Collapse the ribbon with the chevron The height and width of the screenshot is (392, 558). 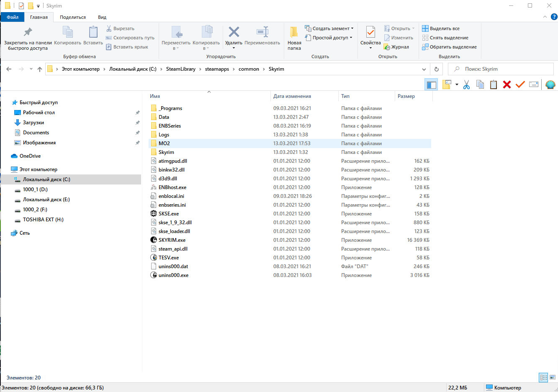545,17
